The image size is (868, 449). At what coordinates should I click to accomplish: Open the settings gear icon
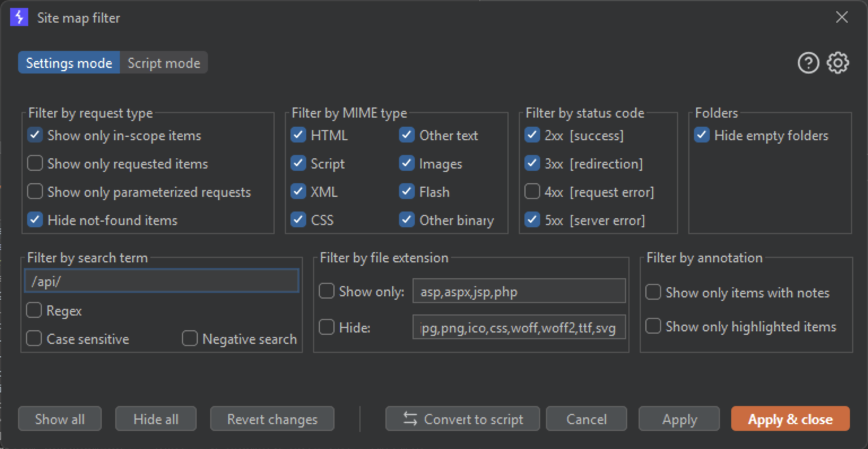coord(837,63)
